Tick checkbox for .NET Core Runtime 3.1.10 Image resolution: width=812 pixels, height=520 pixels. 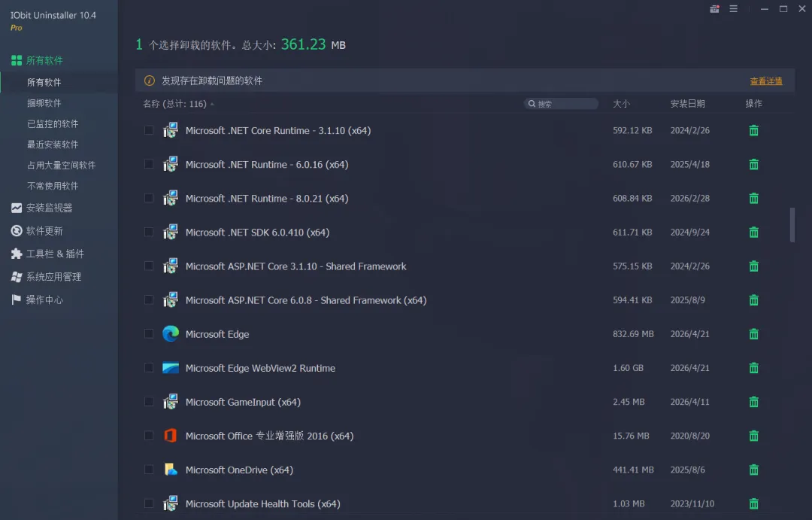[x=149, y=130]
